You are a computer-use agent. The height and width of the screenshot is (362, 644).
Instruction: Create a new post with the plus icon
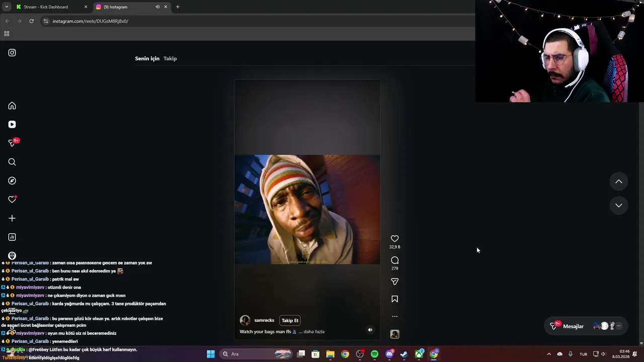pyautogui.click(x=12, y=218)
